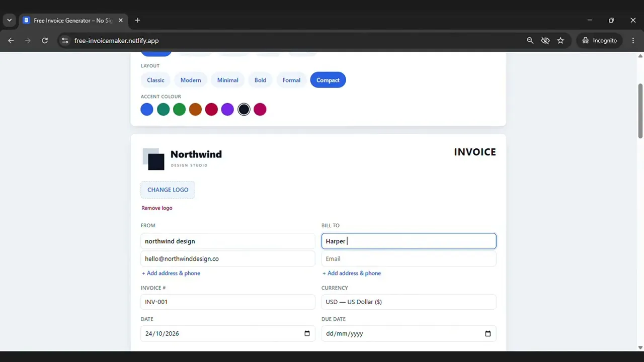
Task: Close the Free Invoice Generator tab
Action: 120,21
